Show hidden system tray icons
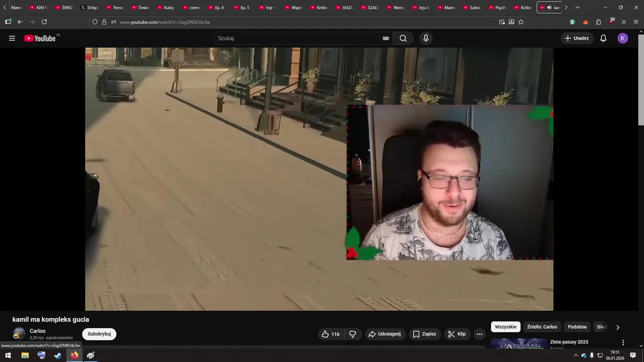The image size is (644, 362). point(576,355)
